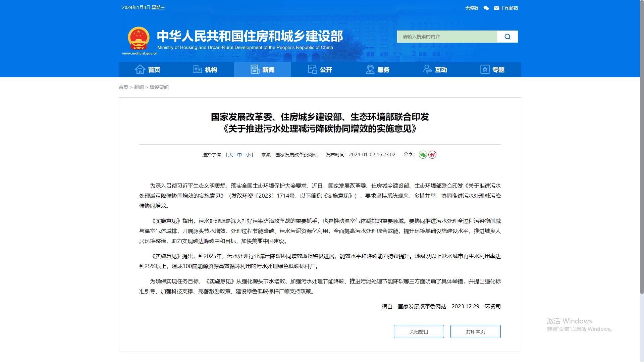
Task: Click the work mailbox envelope icon
Action: click(x=496, y=8)
